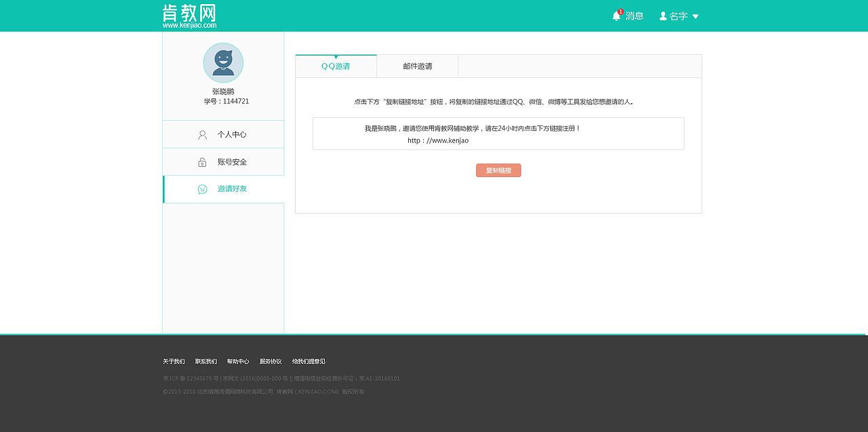Image resolution: width=868 pixels, height=432 pixels.
Task: Click the http://www.kenjao link text
Action: 438,140
